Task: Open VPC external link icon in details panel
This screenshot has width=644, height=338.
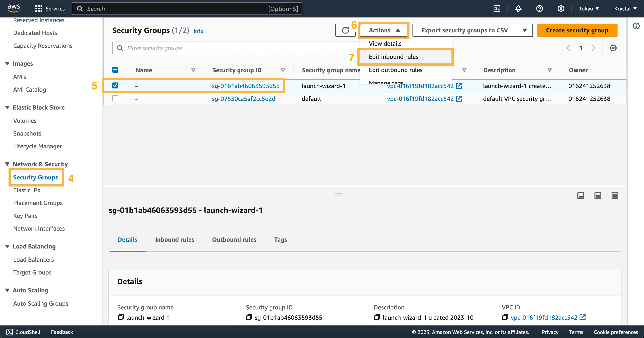Action: pyautogui.click(x=583, y=317)
